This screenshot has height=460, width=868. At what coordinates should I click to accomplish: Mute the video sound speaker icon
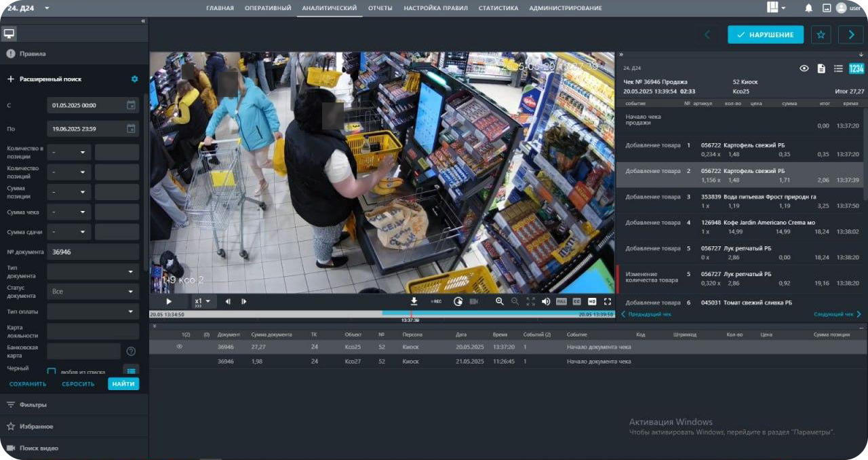[546, 301]
